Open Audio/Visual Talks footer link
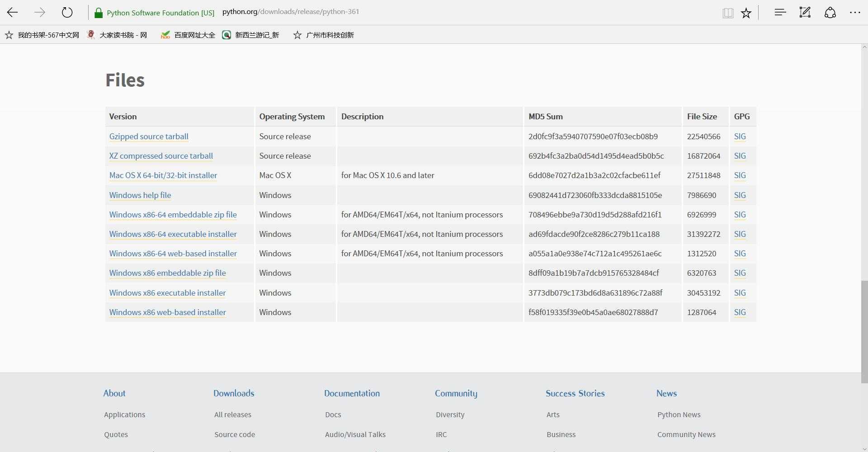The width and height of the screenshot is (868, 452). coord(355,434)
